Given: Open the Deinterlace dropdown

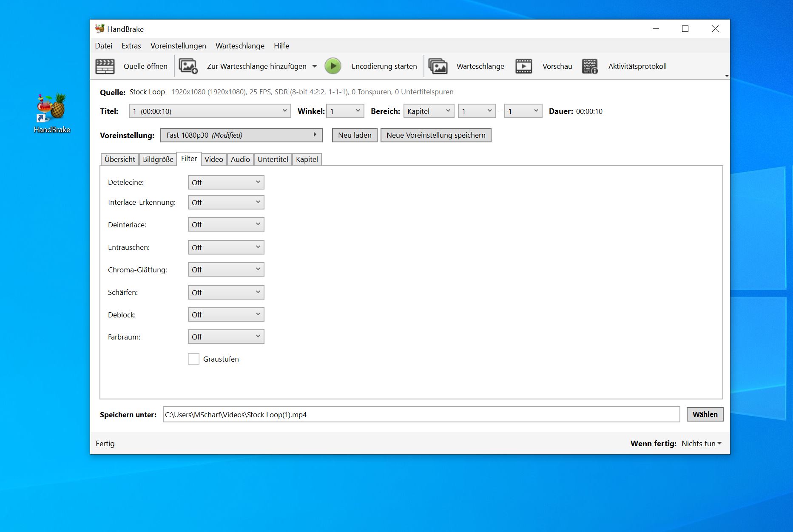Looking at the screenshot, I should (x=226, y=225).
